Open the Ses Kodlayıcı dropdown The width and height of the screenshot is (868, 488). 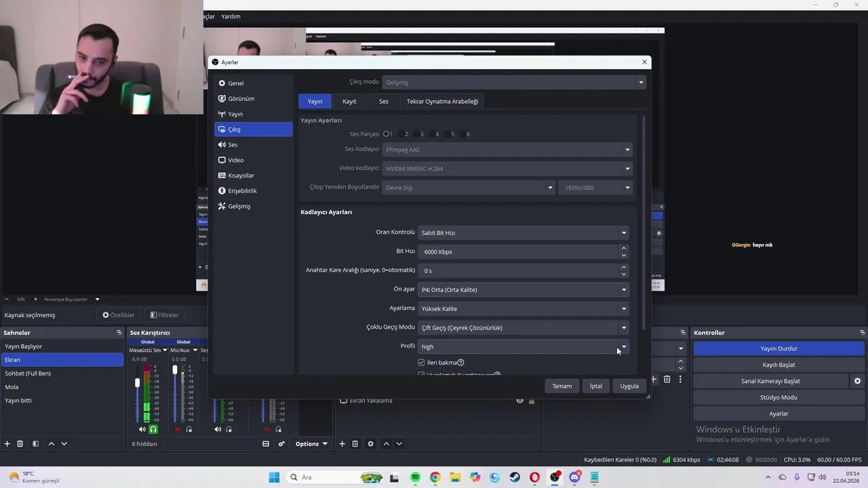tap(507, 149)
